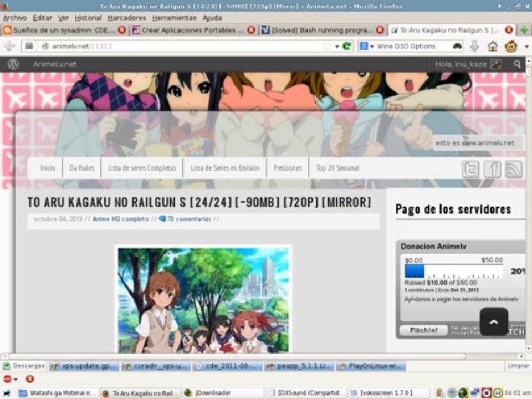Click the scroll-to-top chevron button
Screen dimensions: 532x399
[494, 322]
